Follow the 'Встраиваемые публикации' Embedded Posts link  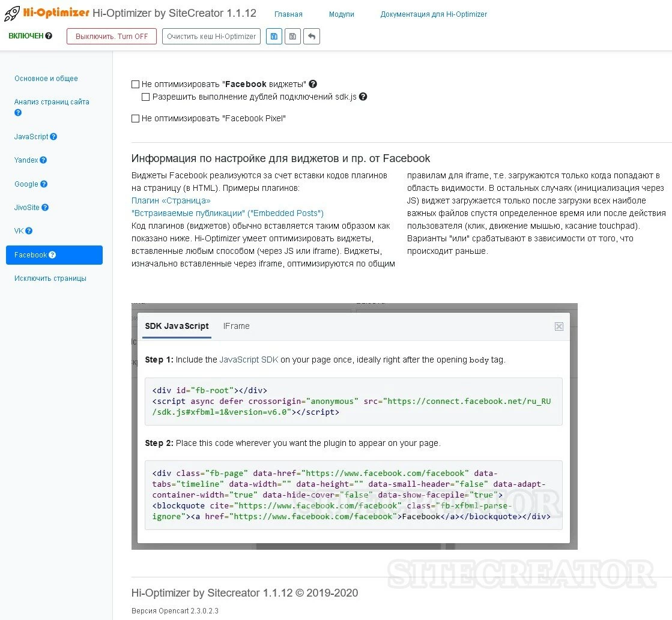(x=228, y=214)
